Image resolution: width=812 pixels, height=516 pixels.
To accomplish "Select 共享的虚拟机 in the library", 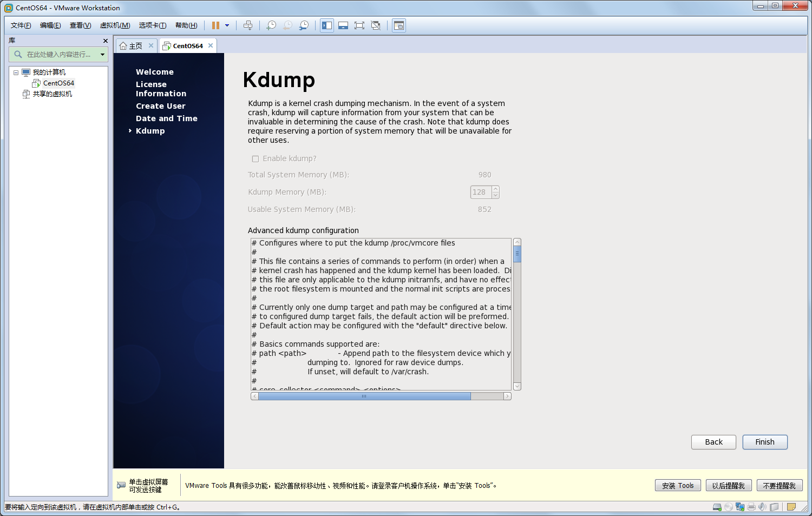I will pos(52,94).
